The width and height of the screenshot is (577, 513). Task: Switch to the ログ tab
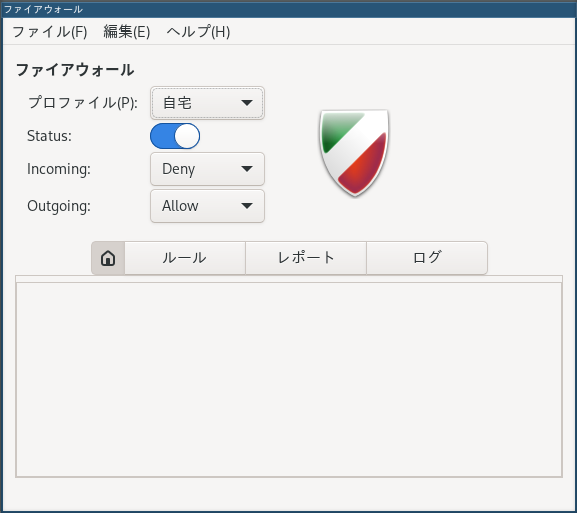[x=427, y=258]
